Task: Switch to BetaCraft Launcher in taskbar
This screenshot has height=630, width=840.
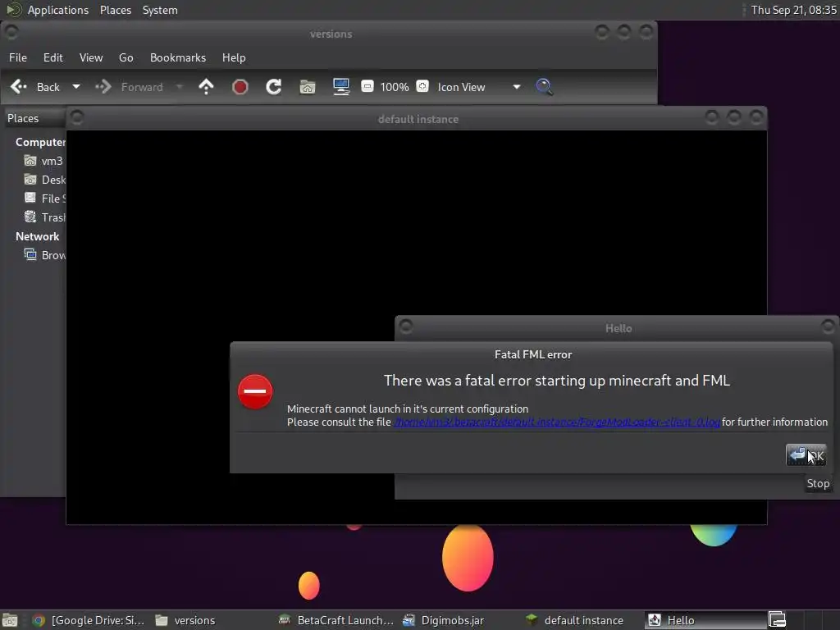Action: pyautogui.click(x=336, y=620)
